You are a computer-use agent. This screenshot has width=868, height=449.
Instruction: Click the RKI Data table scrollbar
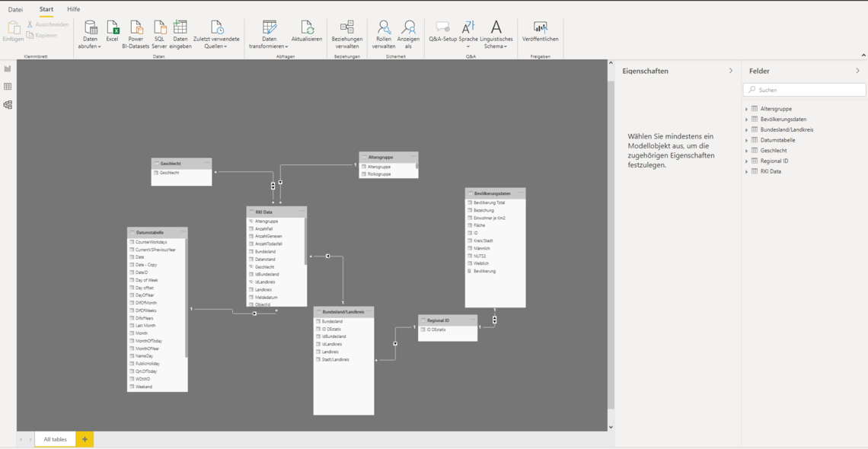[305, 241]
